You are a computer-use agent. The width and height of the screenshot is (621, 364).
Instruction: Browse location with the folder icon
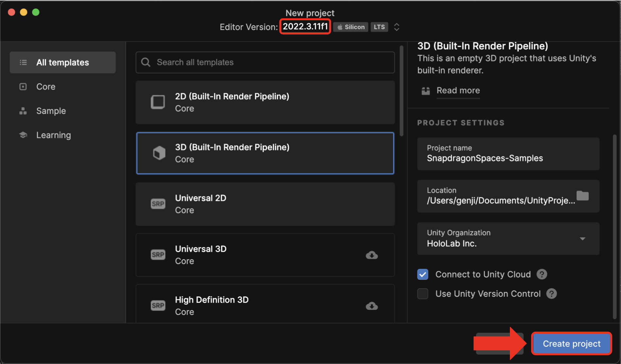[x=582, y=196]
